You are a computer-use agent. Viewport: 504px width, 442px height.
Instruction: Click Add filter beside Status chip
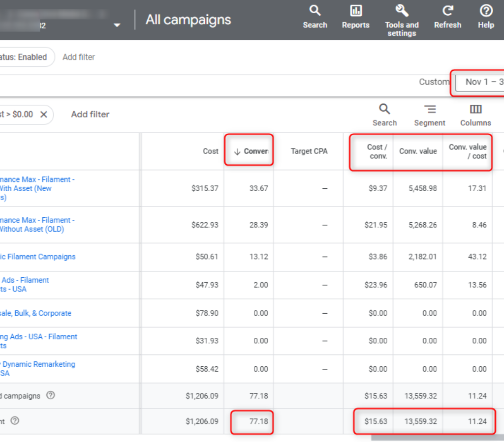[79, 57]
